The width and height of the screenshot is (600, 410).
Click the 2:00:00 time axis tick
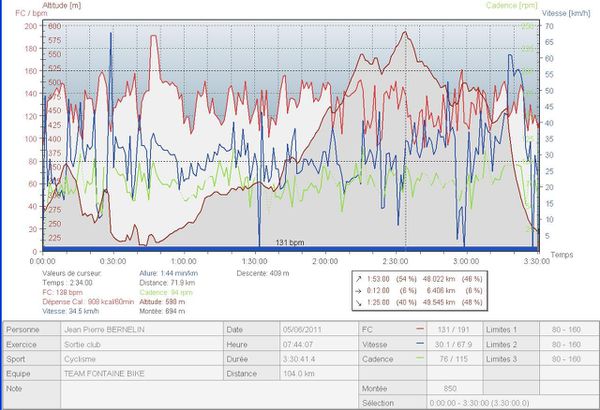pos(325,261)
